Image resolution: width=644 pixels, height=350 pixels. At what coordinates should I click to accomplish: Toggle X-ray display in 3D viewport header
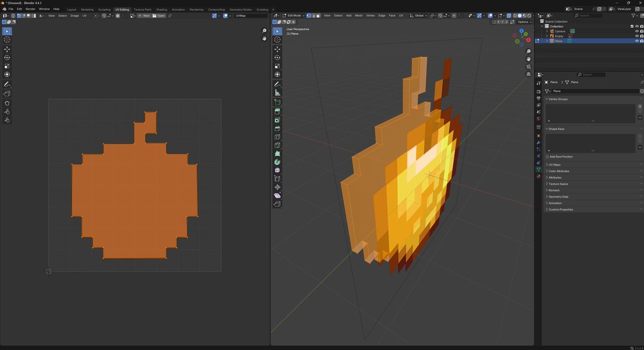508,16
